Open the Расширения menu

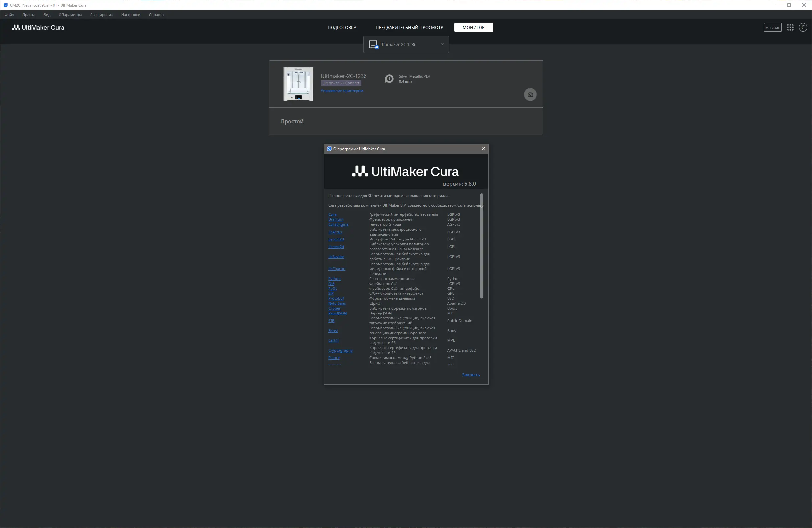pos(101,15)
